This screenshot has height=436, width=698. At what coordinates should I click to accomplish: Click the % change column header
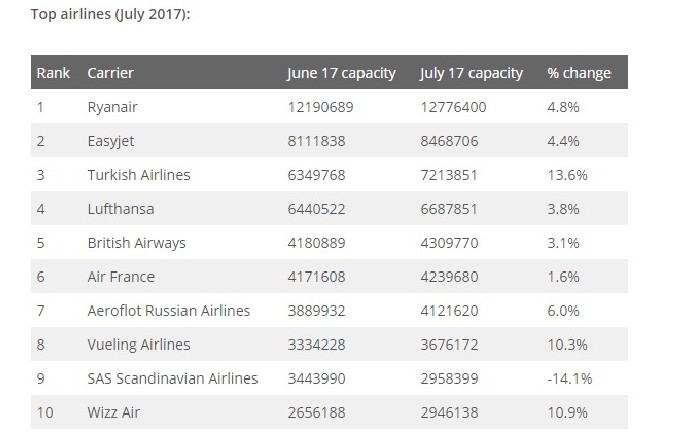(578, 73)
